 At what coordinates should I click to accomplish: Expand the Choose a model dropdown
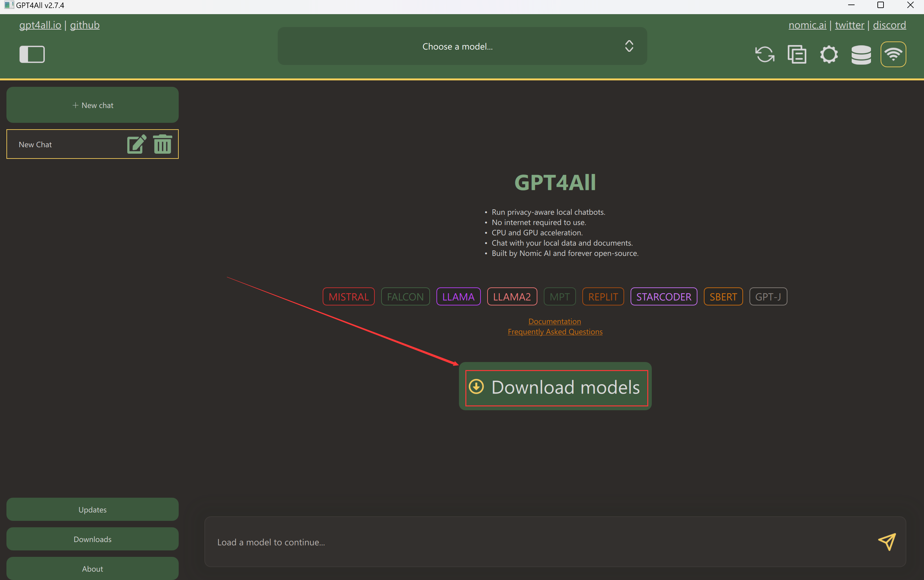coord(457,46)
